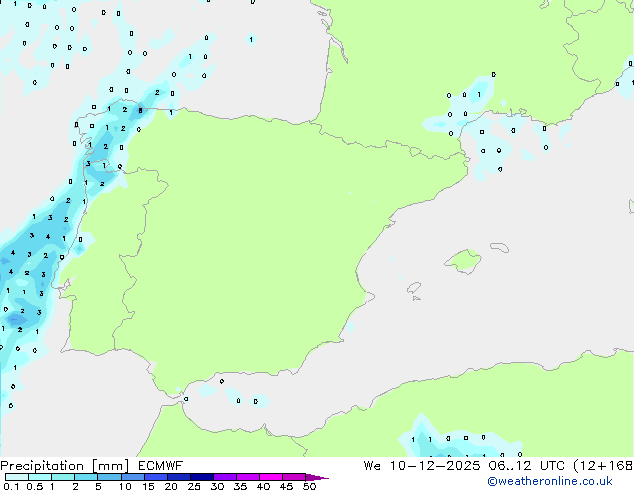This screenshot has height=490, width=634.
Task: Pick the 25–30 mm navy legend swatch
Action: 202,477
